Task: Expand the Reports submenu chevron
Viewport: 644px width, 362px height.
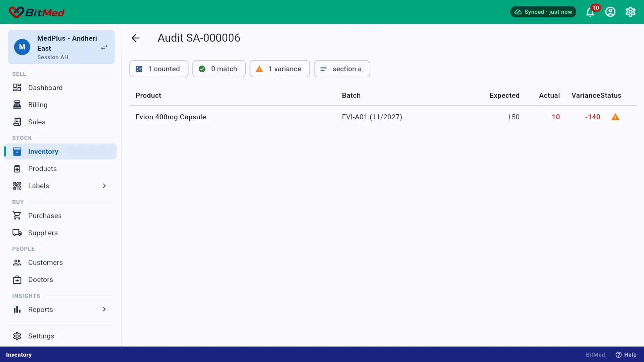Action: click(x=104, y=310)
